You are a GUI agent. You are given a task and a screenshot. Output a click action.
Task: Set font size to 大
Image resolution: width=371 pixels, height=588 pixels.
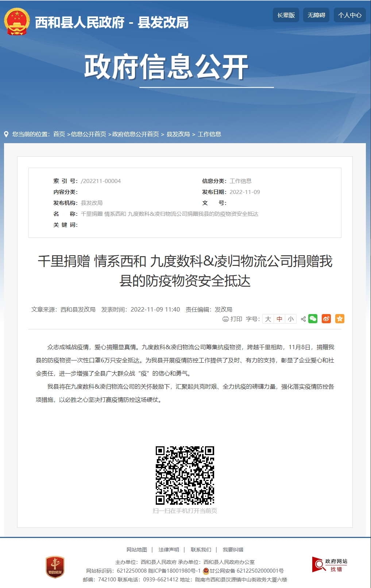coord(268,319)
